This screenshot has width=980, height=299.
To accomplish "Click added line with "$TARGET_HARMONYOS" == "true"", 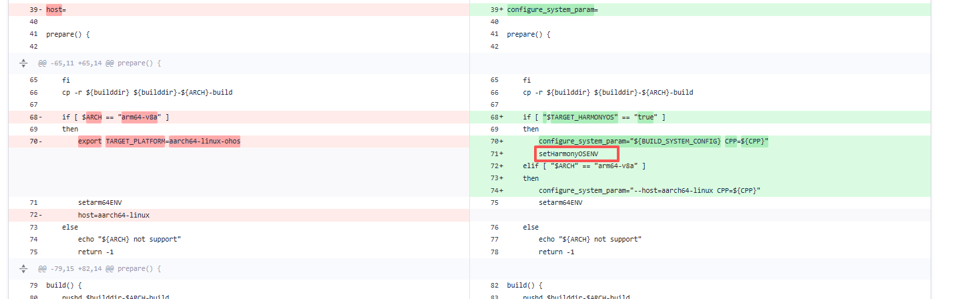I will click(x=700, y=117).
